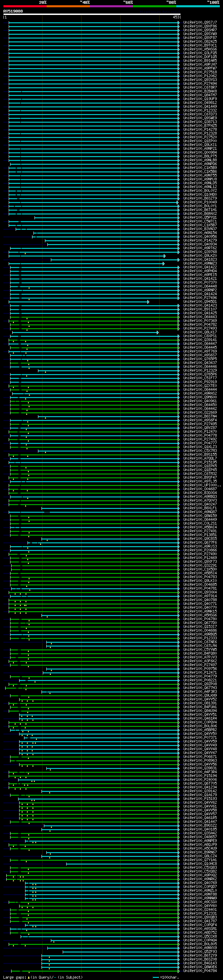Click the start tick of the UniRef100_Q5ZF93 bar

[63, 951]
